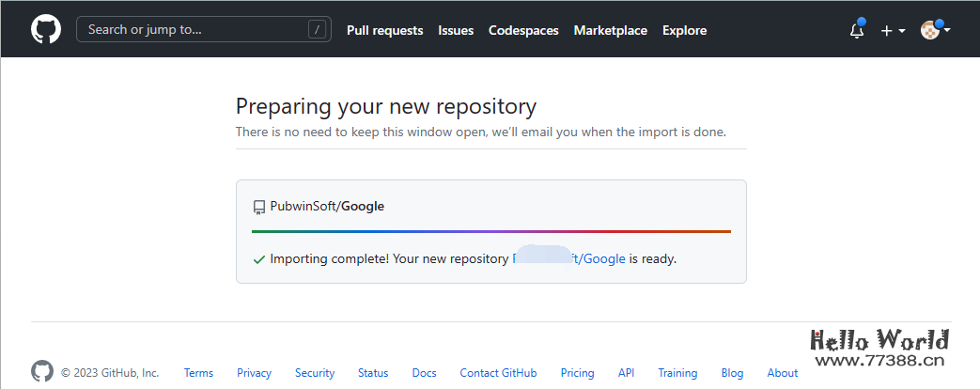Open the Terms footer link

click(198, 373)
